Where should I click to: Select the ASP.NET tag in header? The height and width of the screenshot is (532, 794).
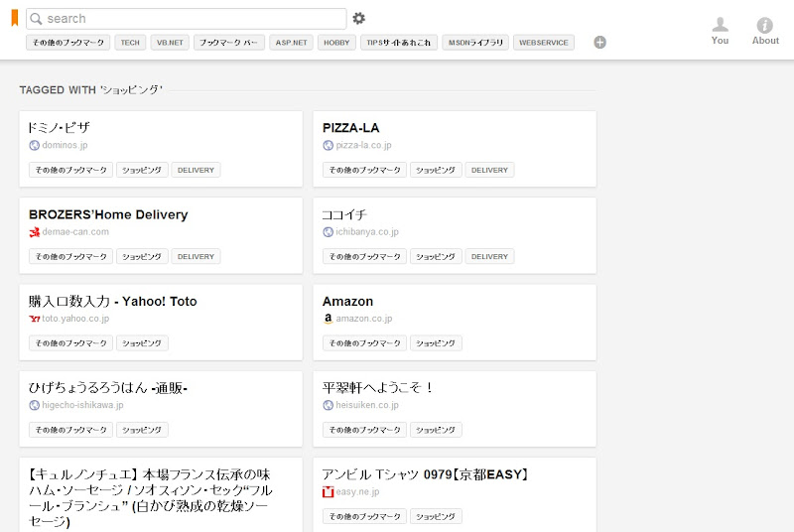pyautogui.click(x=291, y=43)
